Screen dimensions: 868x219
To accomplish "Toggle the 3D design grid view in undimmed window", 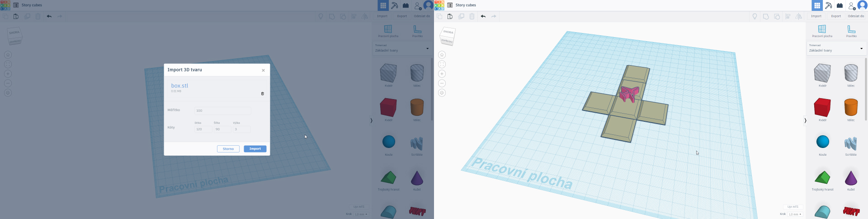I will (x=817, y=5).
